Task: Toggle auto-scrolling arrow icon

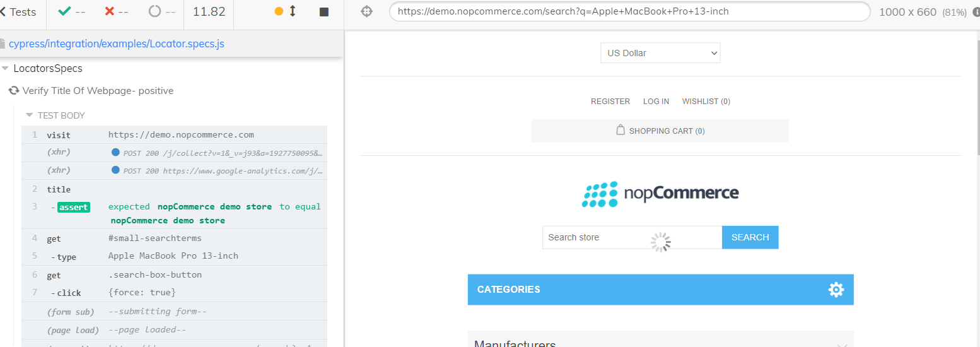Action: (293, 11)
